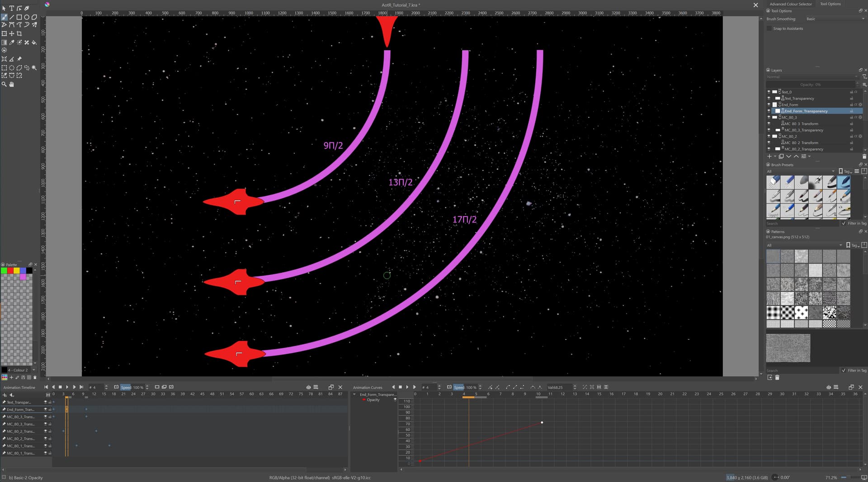Move layer down in Layers panel
The height and width of the screenshot is (482, 868).
coord(789,156)
